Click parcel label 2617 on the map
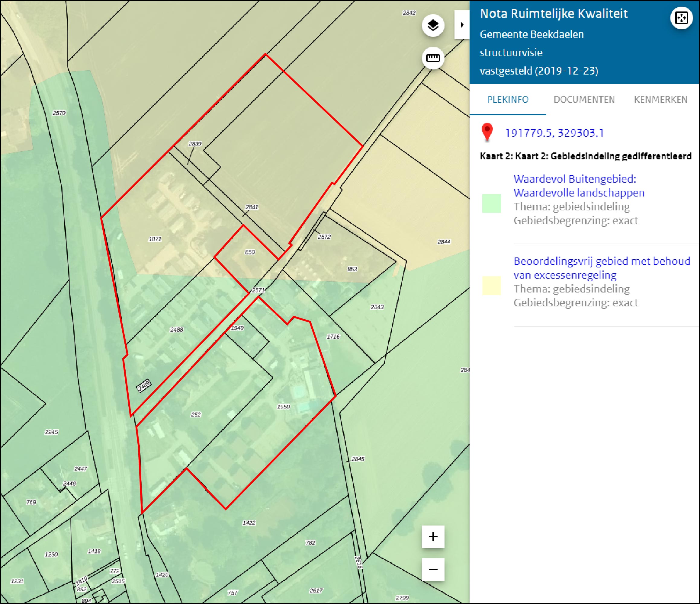 click(x=316, y=590)
